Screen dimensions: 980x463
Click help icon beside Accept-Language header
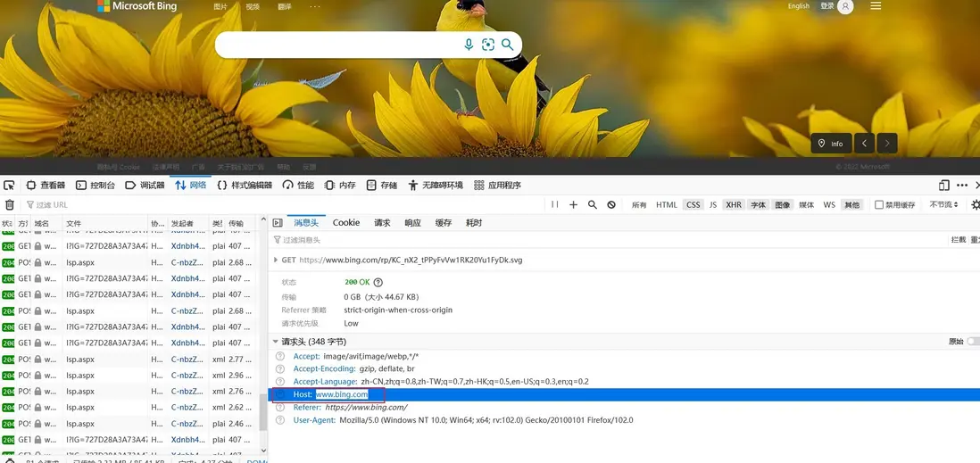280,381
